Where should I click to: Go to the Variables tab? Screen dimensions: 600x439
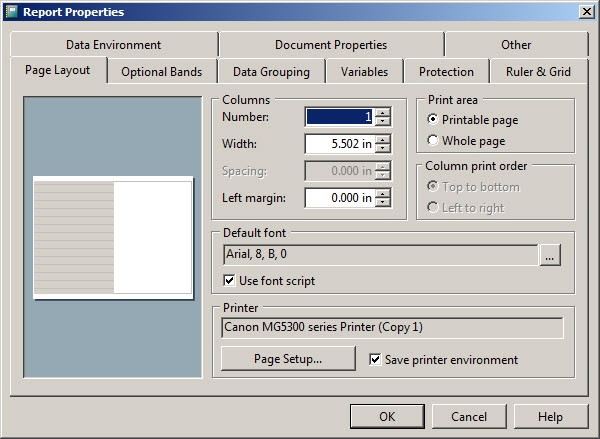point(364,72)
